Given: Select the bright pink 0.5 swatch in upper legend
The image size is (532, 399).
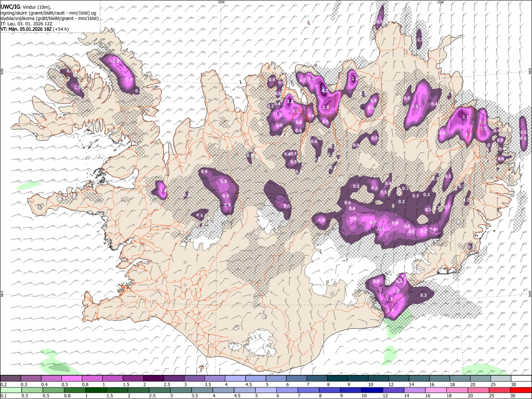Looking at the screenshot, I should [71, 379].
